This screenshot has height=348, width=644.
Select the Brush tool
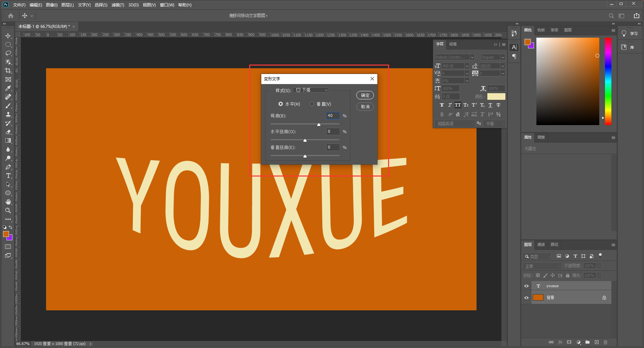[x=8, y=106]
